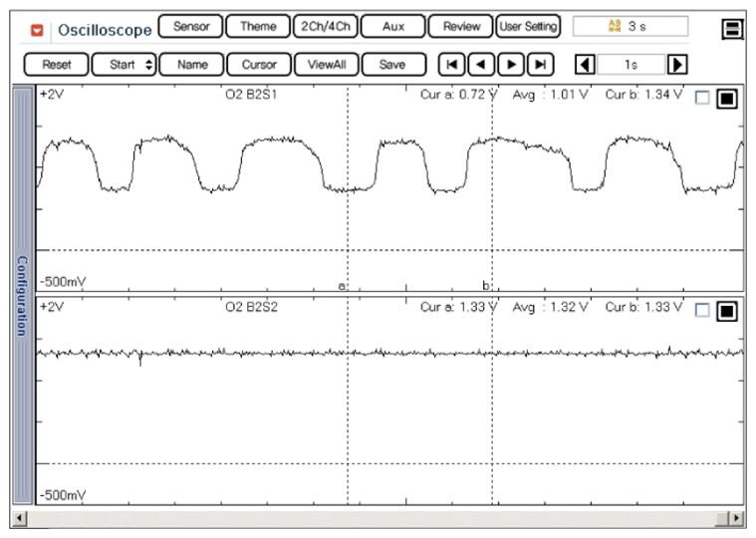Decrease the 1s time base

pyautogui.click(x=586, y=65)
